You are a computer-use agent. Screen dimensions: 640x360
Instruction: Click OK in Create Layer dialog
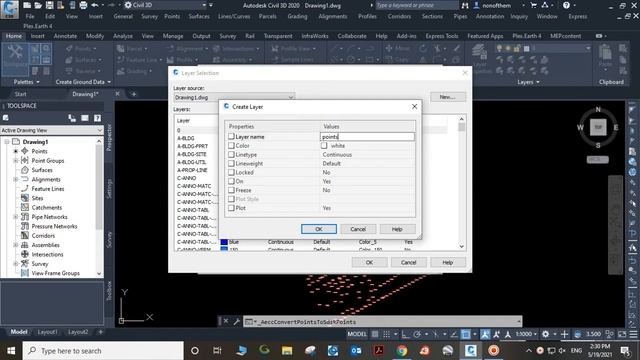point(319,229)
